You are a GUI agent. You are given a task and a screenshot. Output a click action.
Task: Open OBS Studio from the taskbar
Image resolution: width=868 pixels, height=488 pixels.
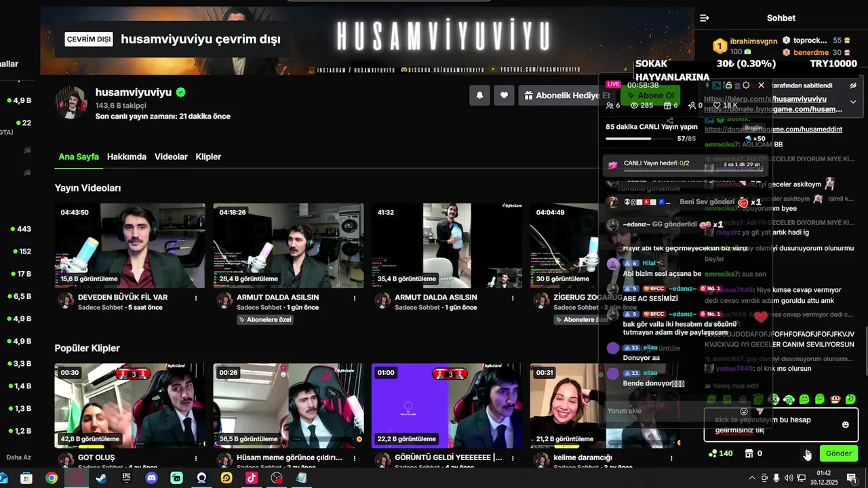coord(277,479)
